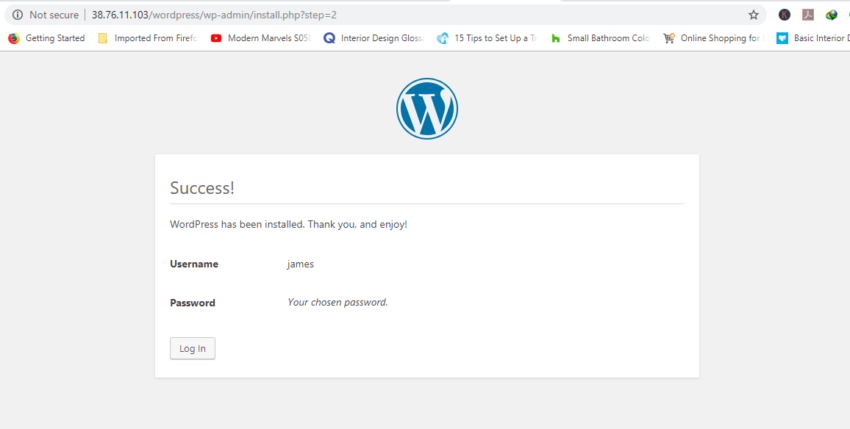Open the 15 Tips to Set Up bookmark
Screen dimensions: 850x429
487,38
